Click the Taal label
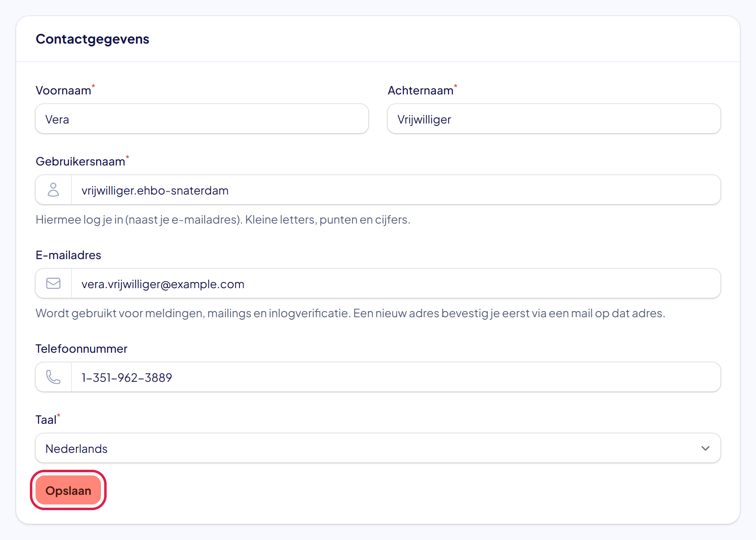The image size is (756, 540). click(x=46, y=420)
